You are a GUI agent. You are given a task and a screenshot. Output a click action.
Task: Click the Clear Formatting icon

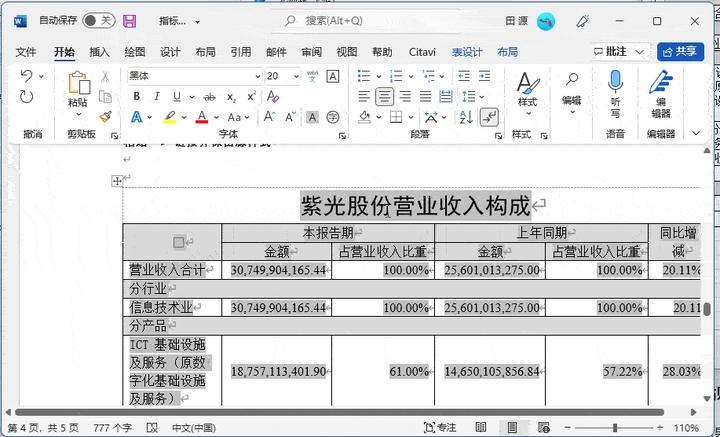coord(273,96)
